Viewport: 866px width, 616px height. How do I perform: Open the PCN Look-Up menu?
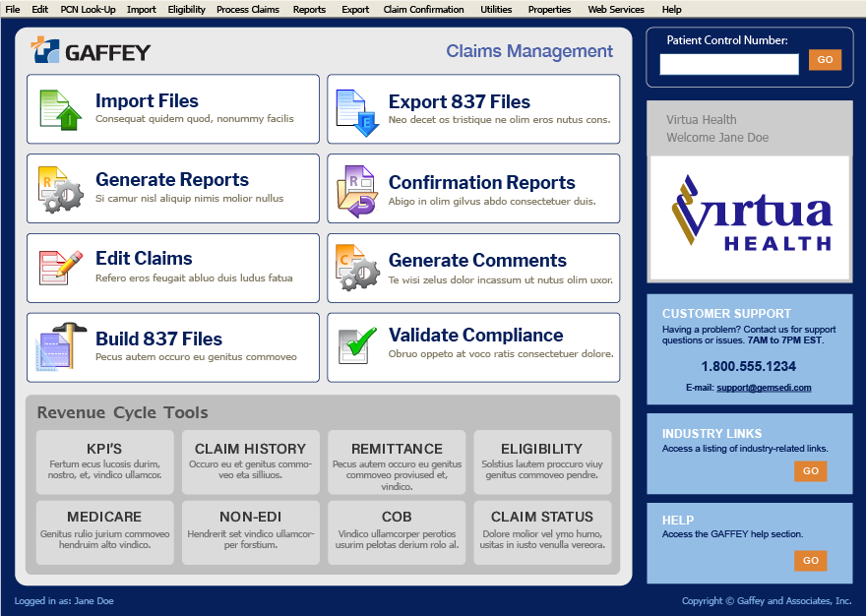click(x=88, y=10)
